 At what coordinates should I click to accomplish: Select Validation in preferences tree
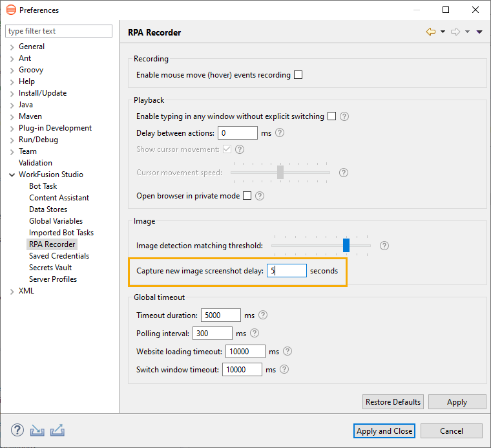(x=36, y=163)
